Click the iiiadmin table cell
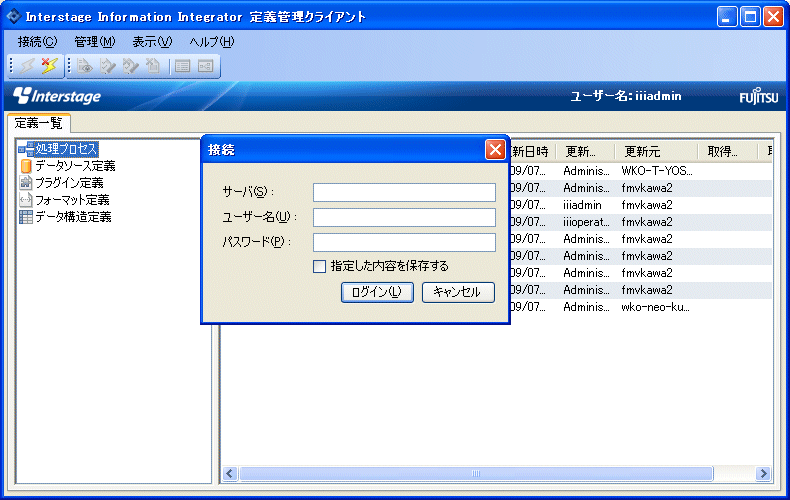Screen dimensions: 790x500 pyautogui.click(x=582, y=205)
